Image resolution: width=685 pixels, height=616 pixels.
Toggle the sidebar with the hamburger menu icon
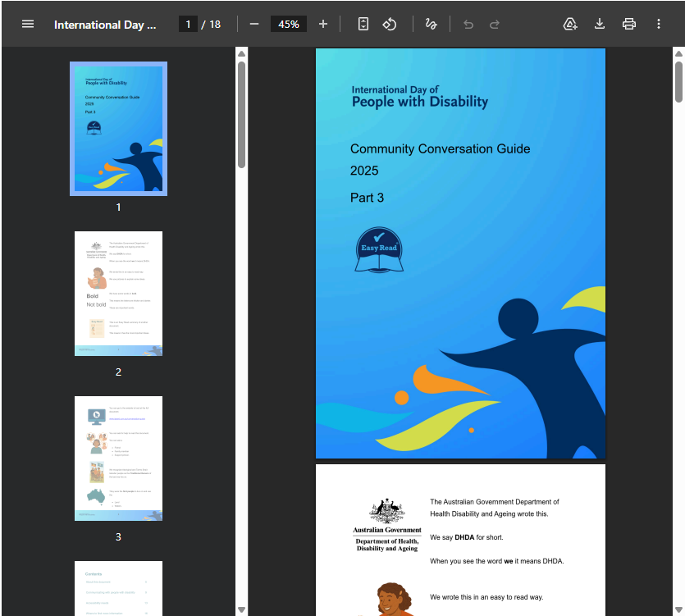[28, 24]
